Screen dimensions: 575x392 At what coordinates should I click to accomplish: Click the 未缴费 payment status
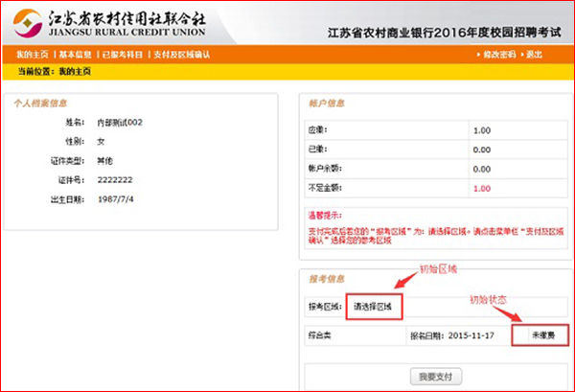pyautogui.click(x=543, y=335)
